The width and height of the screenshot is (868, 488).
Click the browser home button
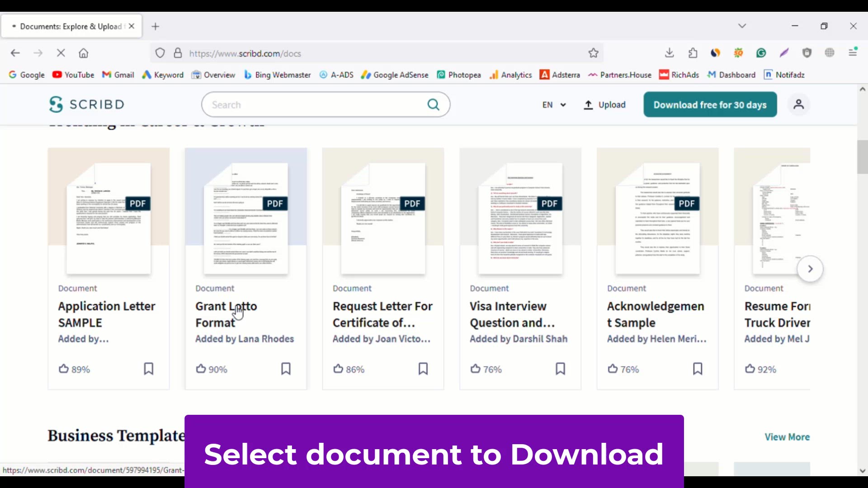click(x=84, y=53)
